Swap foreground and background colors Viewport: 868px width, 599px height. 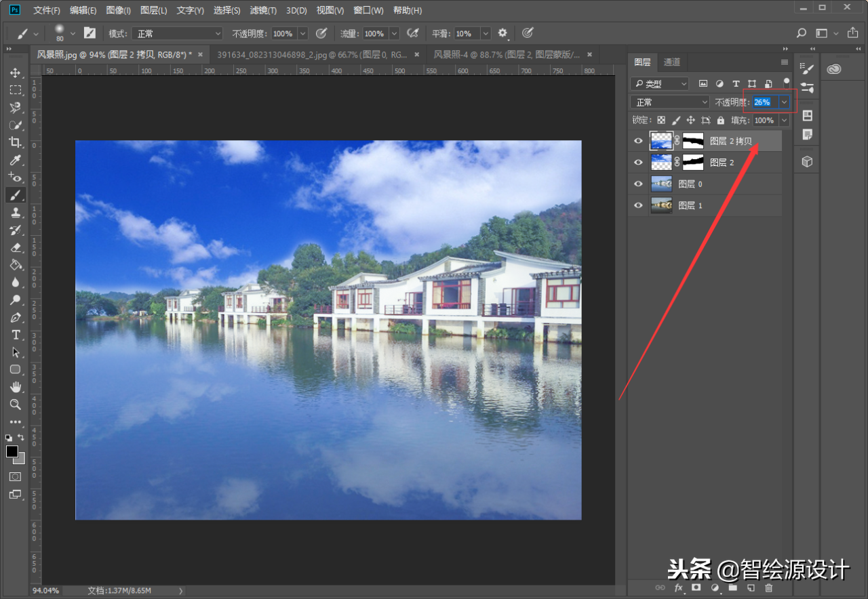click(22, 438)
